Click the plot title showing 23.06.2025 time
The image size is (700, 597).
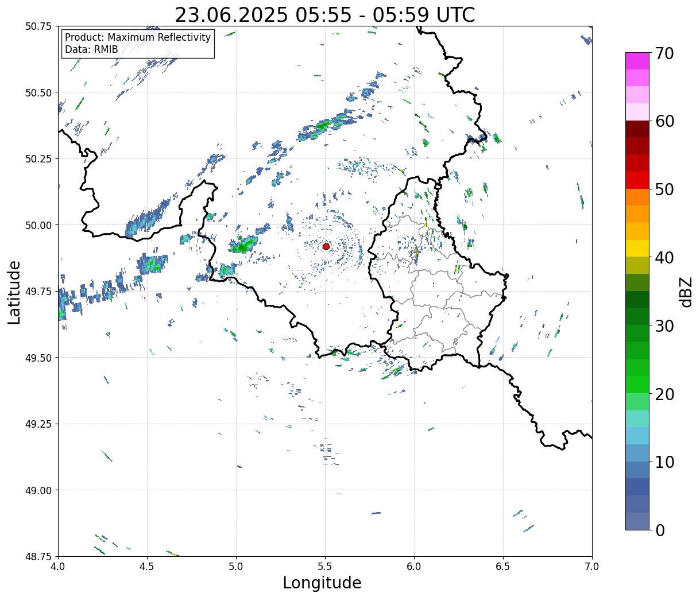pos(325,14)
